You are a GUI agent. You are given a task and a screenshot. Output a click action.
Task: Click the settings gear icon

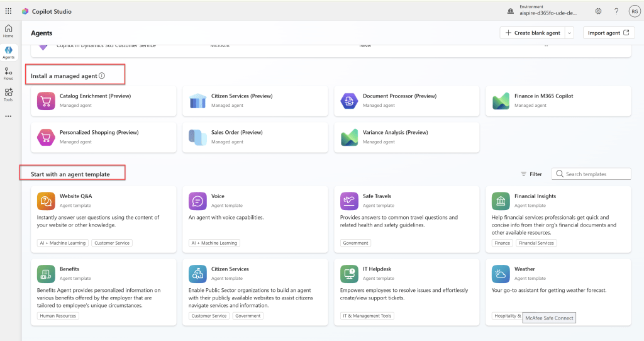click(x=598, y=11)
